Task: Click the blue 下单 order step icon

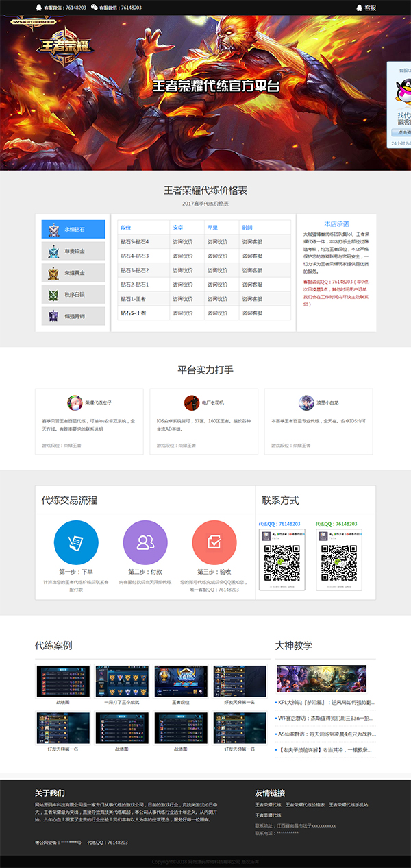Action: (76, 543)
